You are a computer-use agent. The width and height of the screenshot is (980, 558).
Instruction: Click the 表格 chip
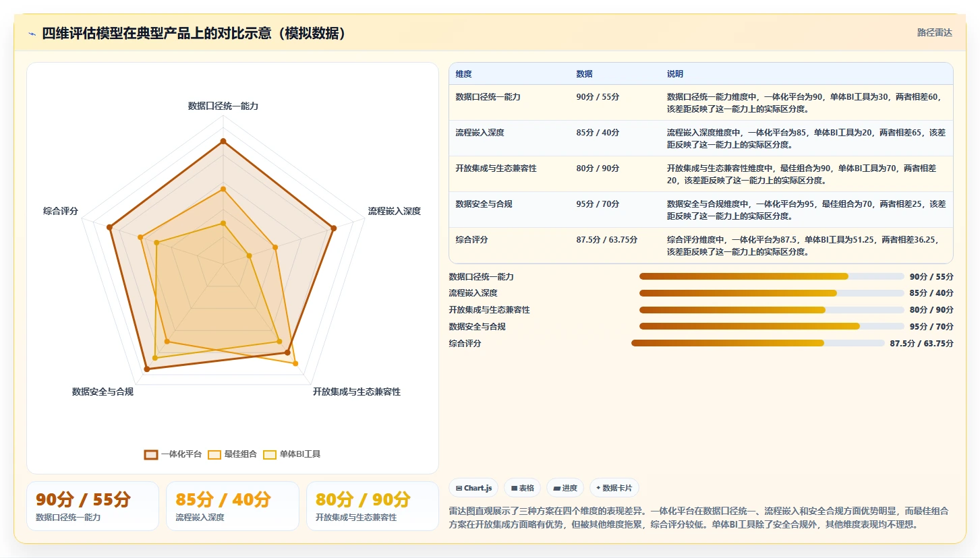[523, 488]
